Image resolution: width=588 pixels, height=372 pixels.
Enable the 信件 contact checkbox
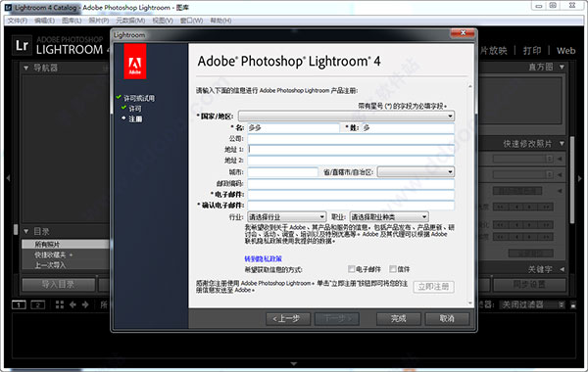[393, 268]
